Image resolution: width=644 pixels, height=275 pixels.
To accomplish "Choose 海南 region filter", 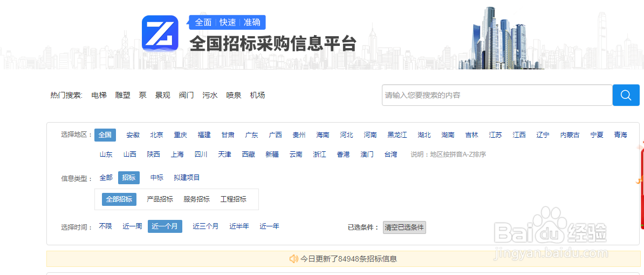I will [x=323, y=135].
